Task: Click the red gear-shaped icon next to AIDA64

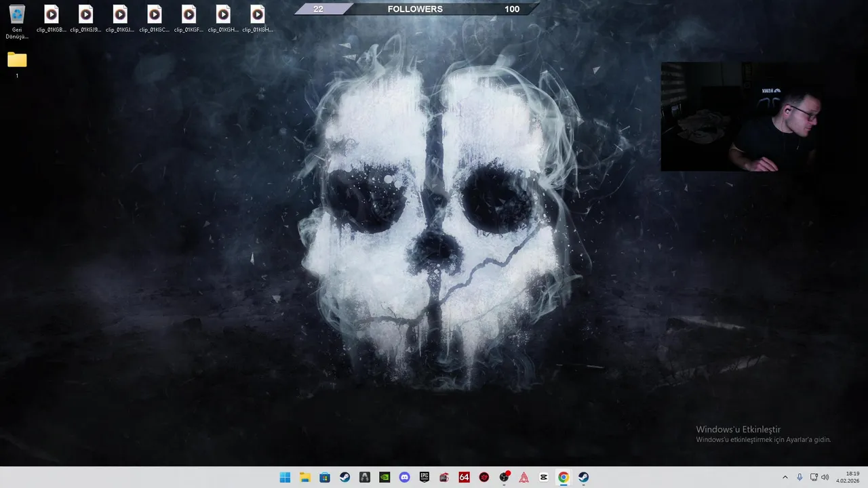Action: (x=484, y=477)
